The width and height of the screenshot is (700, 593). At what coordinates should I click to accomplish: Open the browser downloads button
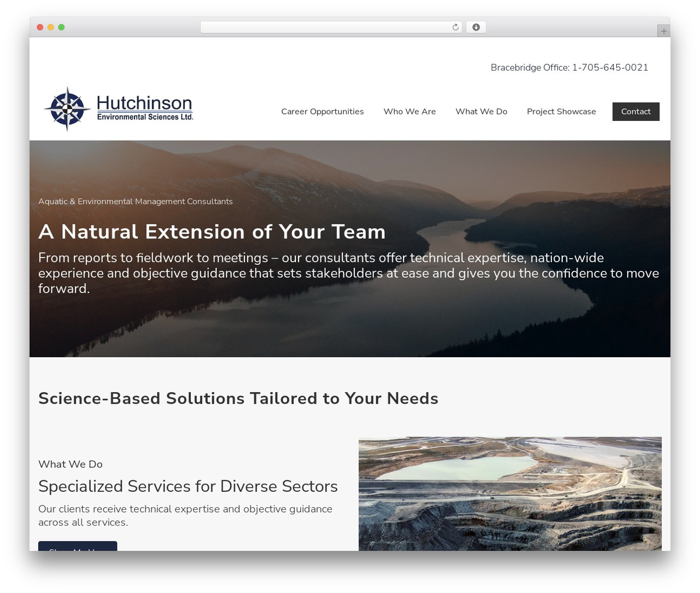[x=476, y=27]
